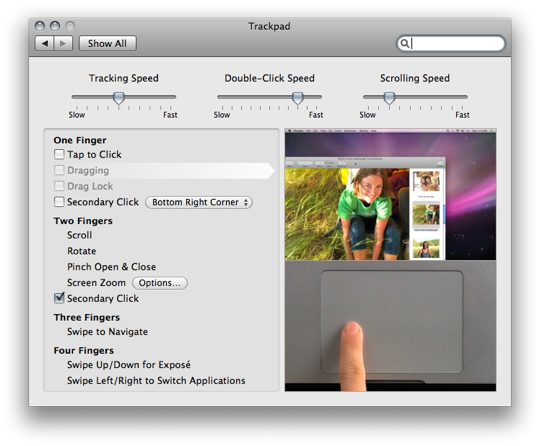Go forward with the right arrow button

coord(63,43)
